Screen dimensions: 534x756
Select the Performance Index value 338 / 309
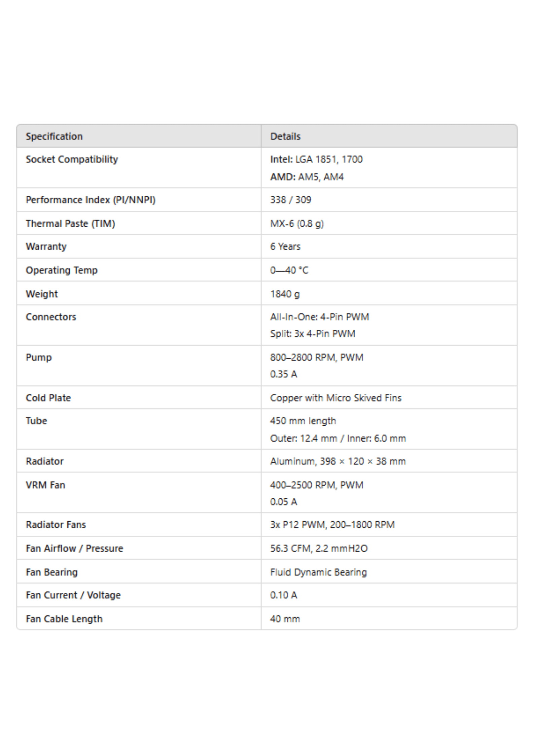pyautogui.click(x=291, y=200)
